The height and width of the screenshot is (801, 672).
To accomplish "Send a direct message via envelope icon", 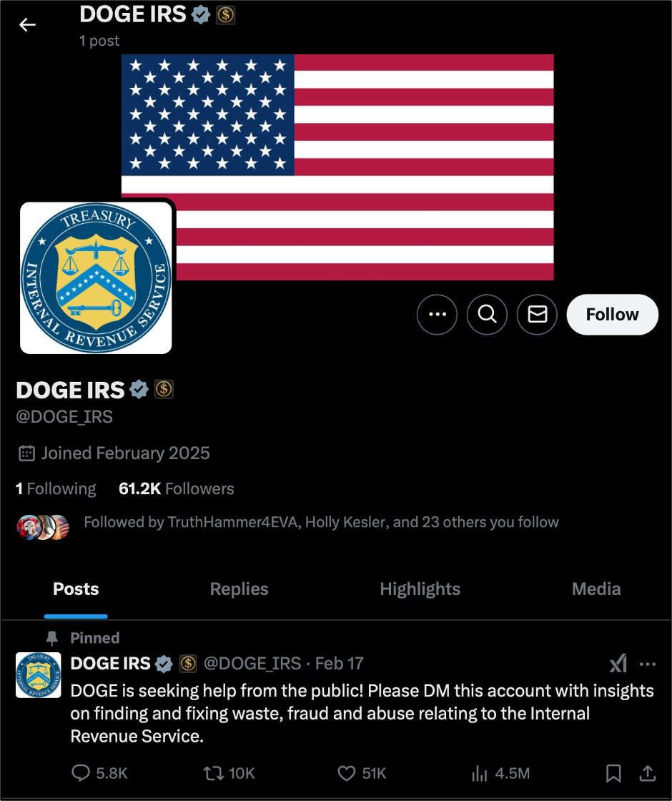I will [537, 315].
